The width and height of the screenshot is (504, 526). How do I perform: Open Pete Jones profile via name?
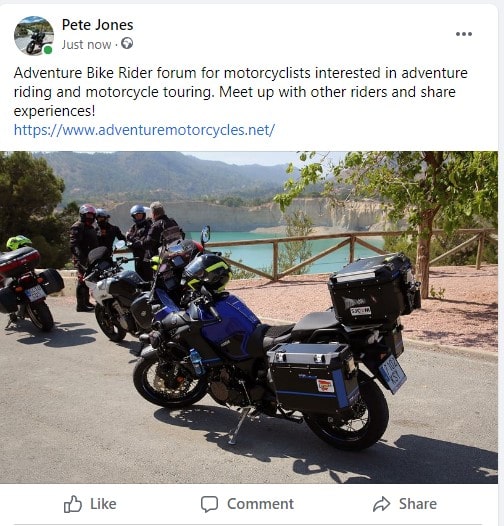click(97, 25)
